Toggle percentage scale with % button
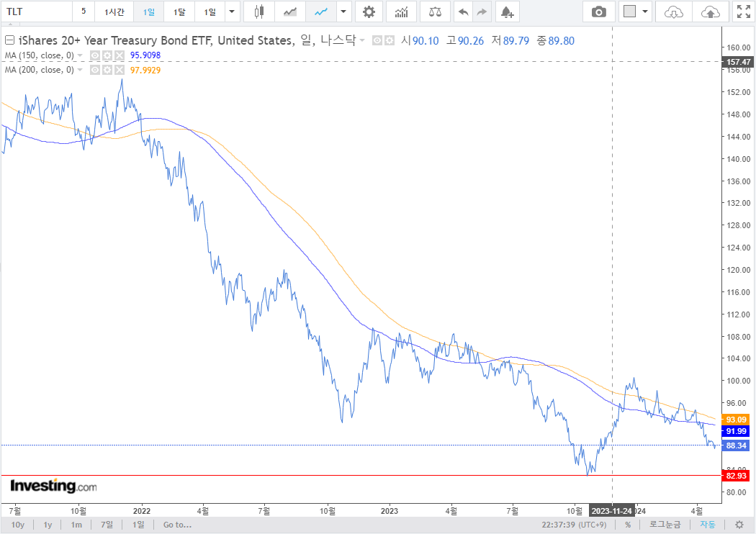The width and height of the screenshot is (756, 534). pyautogui.click(x=628, y=525)
